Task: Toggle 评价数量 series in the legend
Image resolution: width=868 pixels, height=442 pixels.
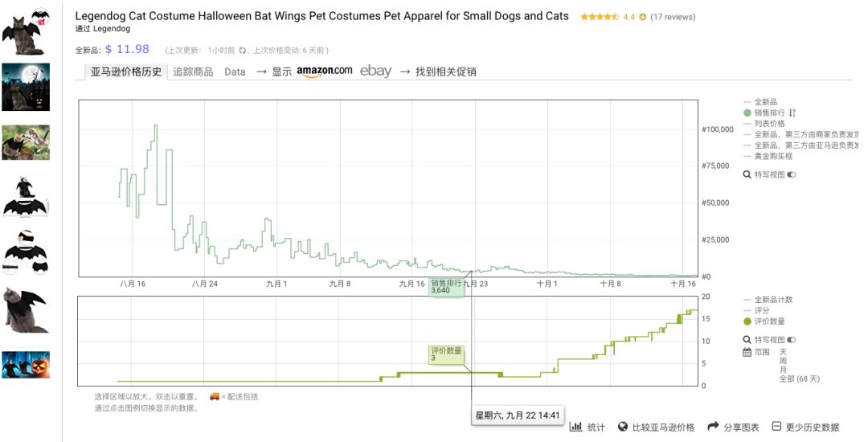Action: coord(769,321)
